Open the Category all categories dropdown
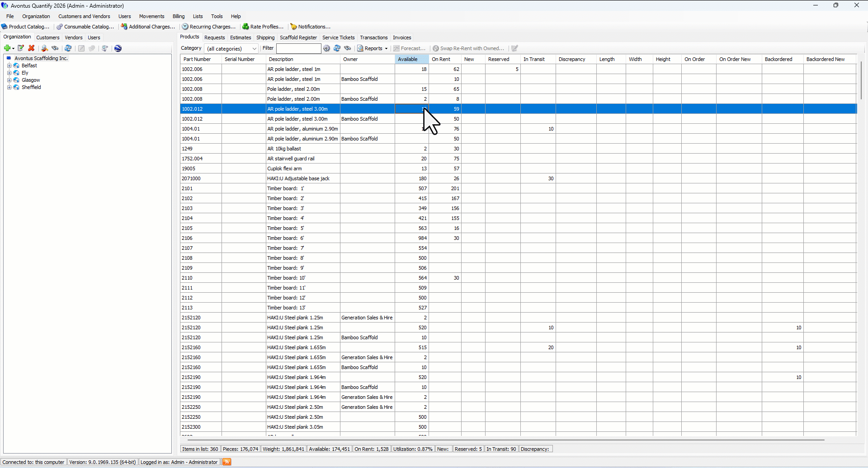 pos(231,48)
